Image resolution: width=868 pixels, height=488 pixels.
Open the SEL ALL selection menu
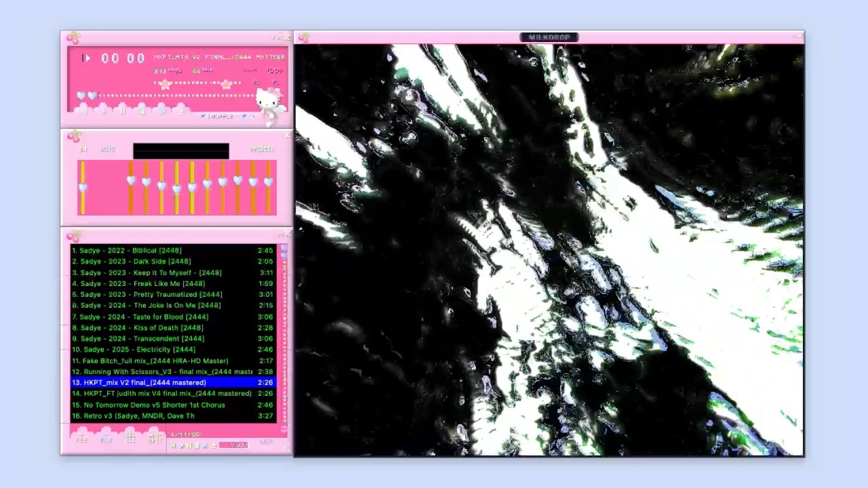click(x=131, y=436)
